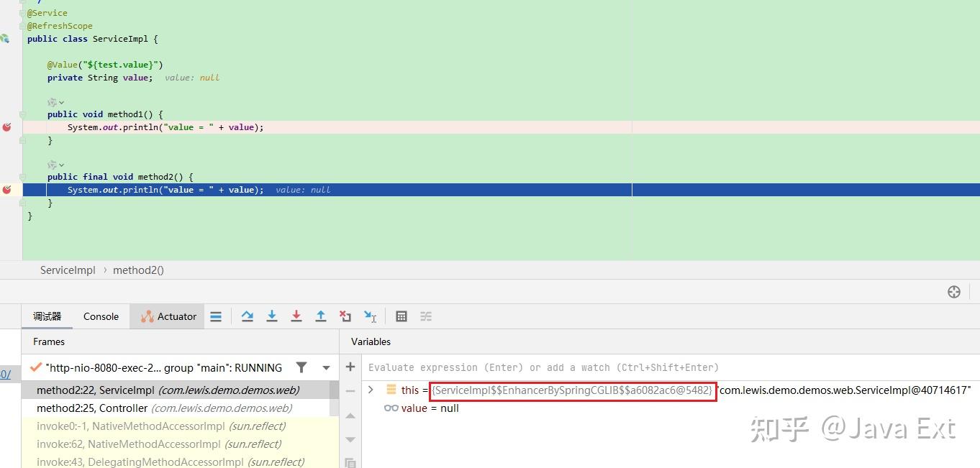The height and width of the screenshot is (468, 980).
Task: Click Show Execution Point icon beside Actuator tab
Action: pyautogui.click(x=216, y=316)
